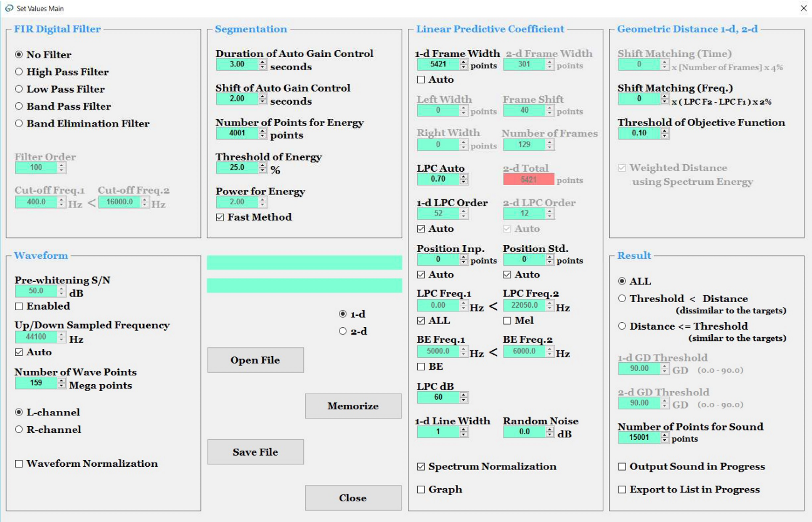The height and width of the screenshot is (522, 812).
Task: Enable the Pre-whitening S/N checkbox
Action: click(19, 306)
